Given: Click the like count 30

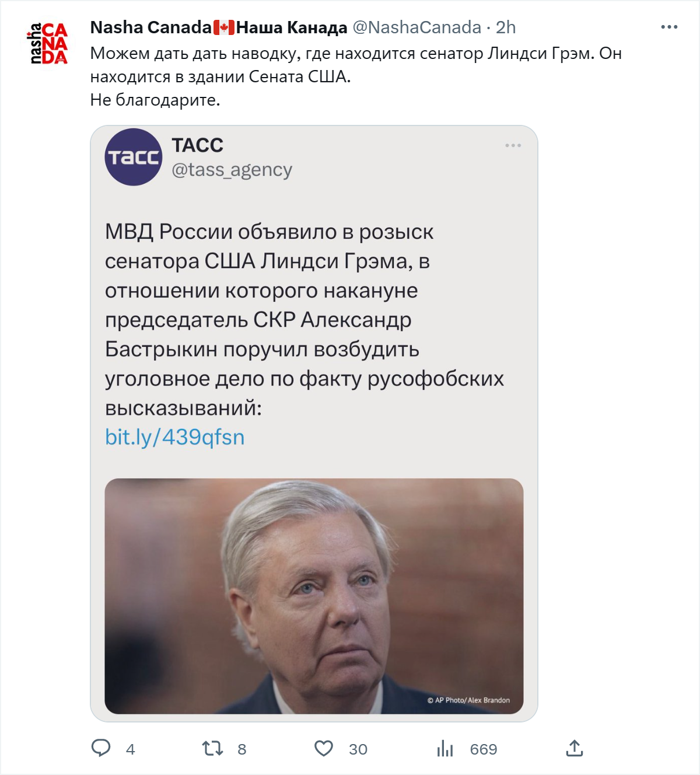Looking at the screenshot, I should 358,749.
